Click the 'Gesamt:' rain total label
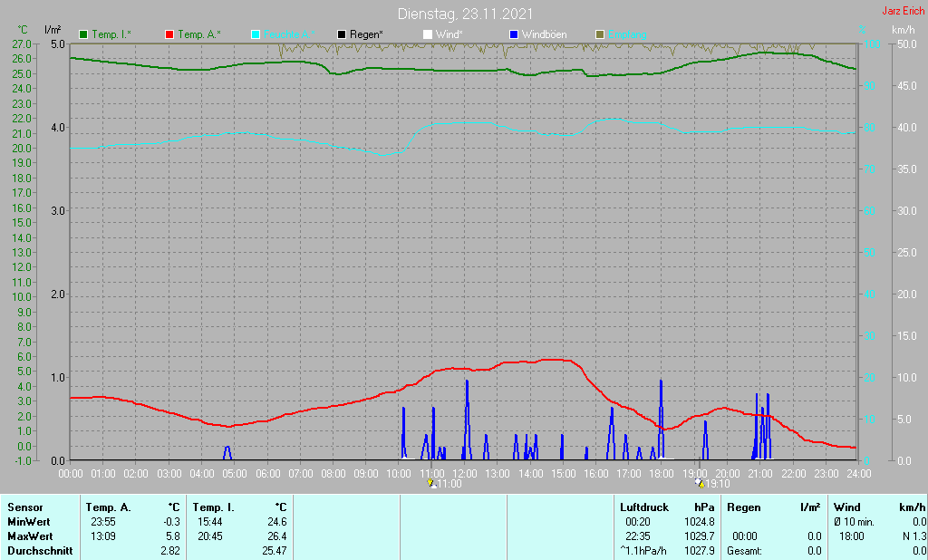The width and height of the screenshot is (928, 560). tap(745, 551)
